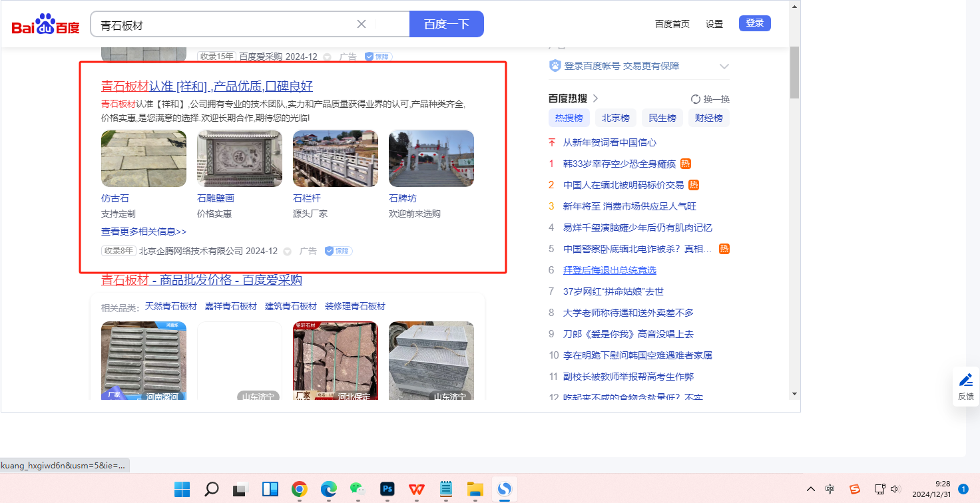Open hot topic 拜登后悔退出总统竞选

[x=610, y=270]
